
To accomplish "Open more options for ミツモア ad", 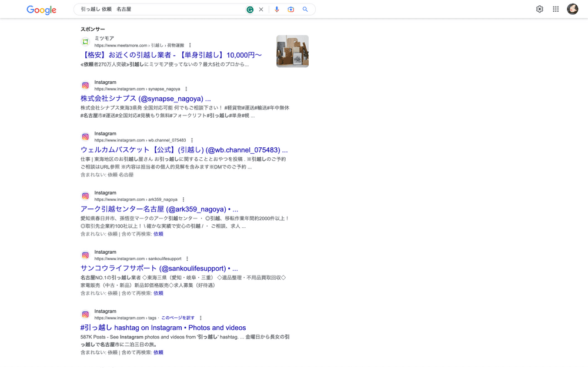I will [190, 45].
